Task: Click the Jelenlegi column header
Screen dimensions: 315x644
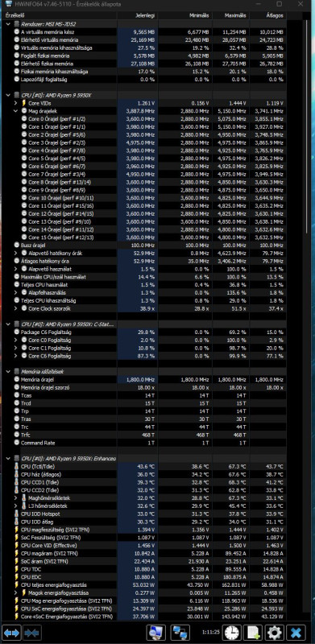Action: click(x=137, y=15)
